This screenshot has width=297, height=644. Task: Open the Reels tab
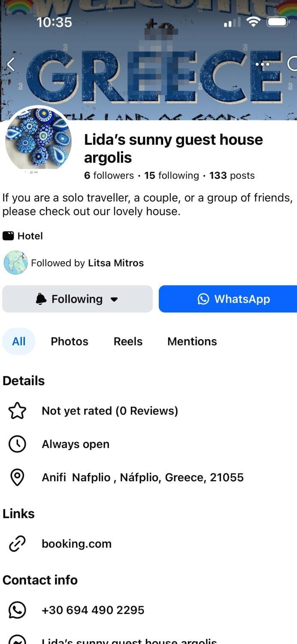coord(128,341)
